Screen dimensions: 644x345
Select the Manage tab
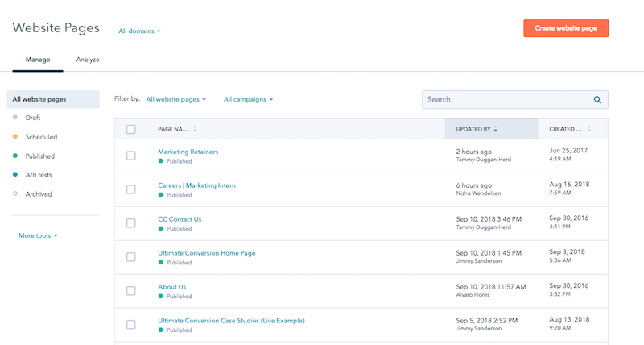tap(38, 60)
